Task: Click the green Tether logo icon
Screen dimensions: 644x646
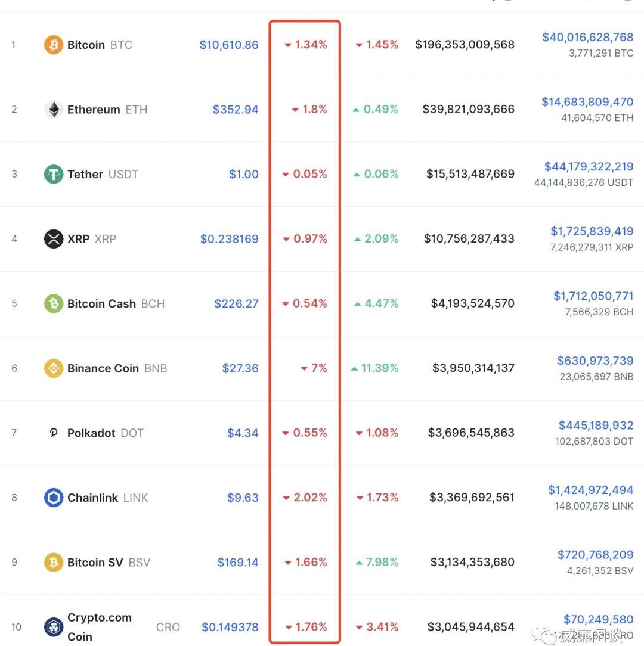Action: tap(54, 174)
